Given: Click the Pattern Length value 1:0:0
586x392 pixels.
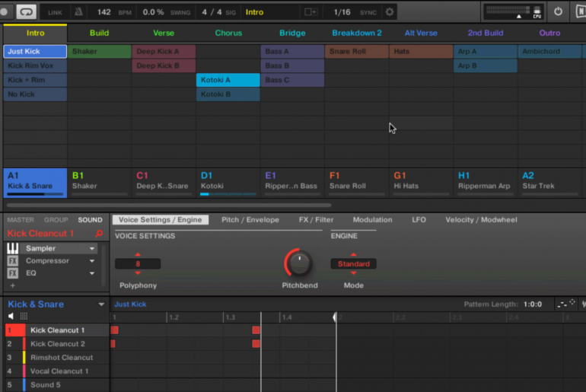Looking at the screenshot, I should point(533,304).
